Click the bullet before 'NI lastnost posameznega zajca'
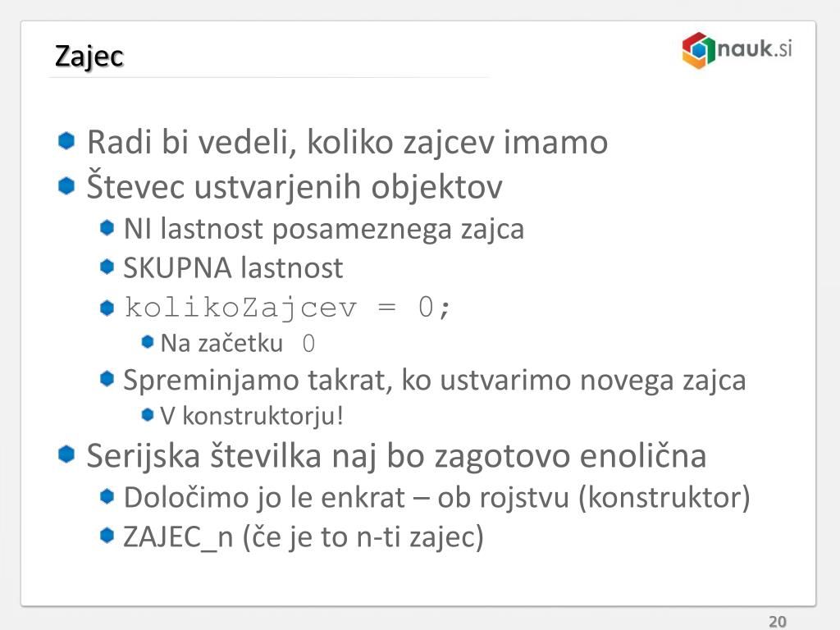This screenshot has height=630, width=840. click(107, 228)
